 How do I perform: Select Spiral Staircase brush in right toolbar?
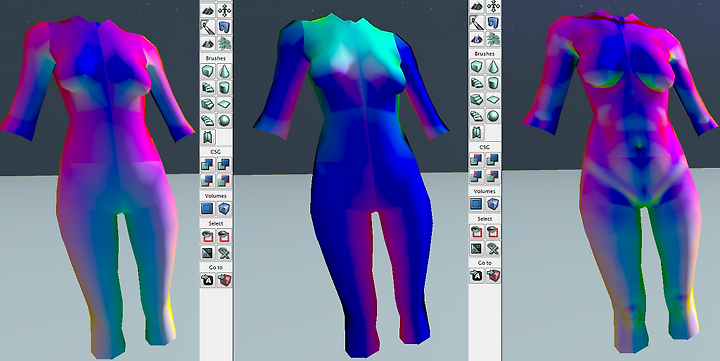coord(477,116)
